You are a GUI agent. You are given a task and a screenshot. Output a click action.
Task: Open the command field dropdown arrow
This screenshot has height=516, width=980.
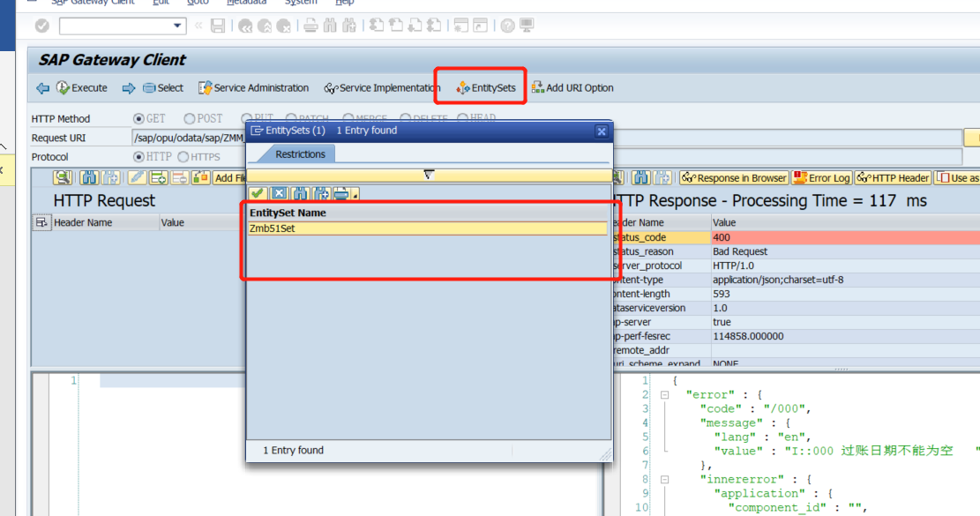pyautogui.click(x=177, y=26)
